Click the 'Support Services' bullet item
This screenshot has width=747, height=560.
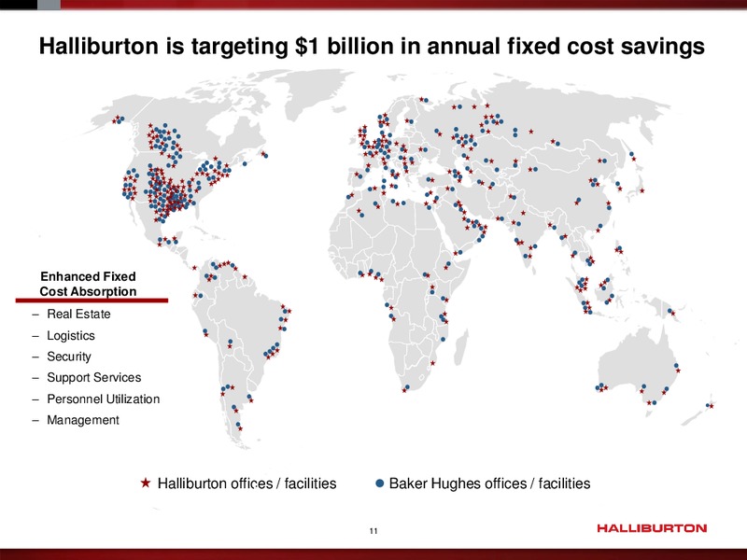(x=94, y=378)
